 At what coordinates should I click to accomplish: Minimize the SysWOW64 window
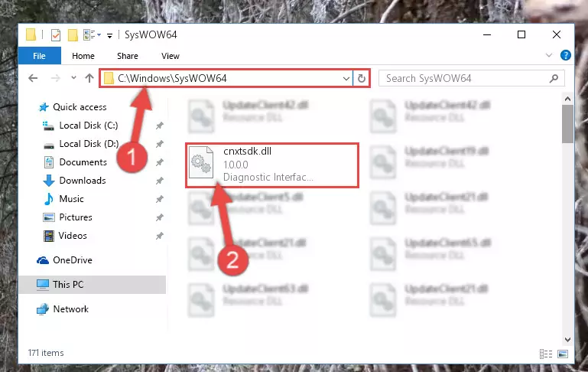(487, 35)
